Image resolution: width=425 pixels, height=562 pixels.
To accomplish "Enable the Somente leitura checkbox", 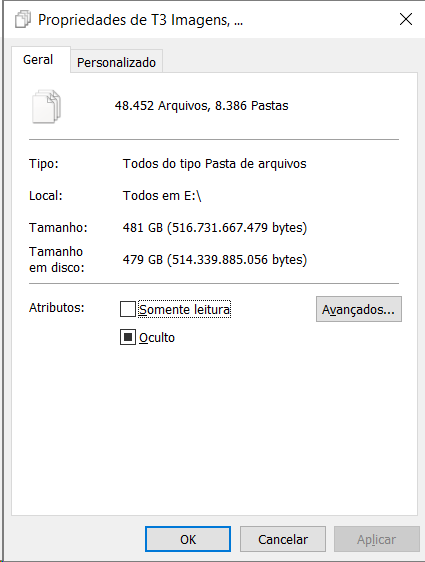I will (x=128, y=309).
